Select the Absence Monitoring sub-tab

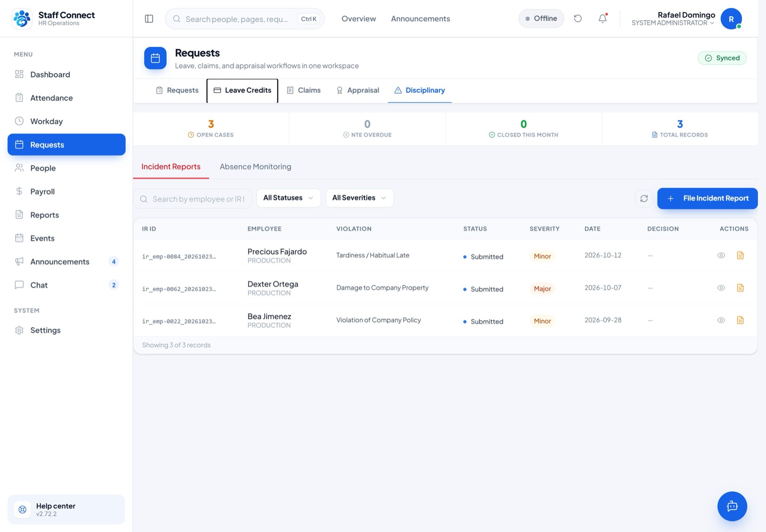click(255, 167)
